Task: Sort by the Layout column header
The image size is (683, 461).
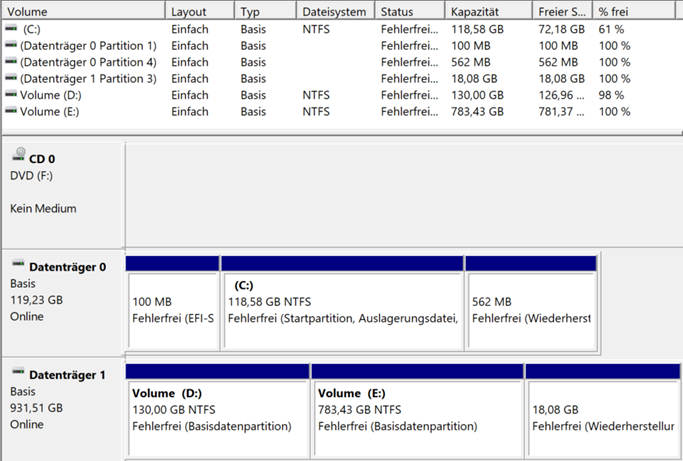Action: (199, 12)
